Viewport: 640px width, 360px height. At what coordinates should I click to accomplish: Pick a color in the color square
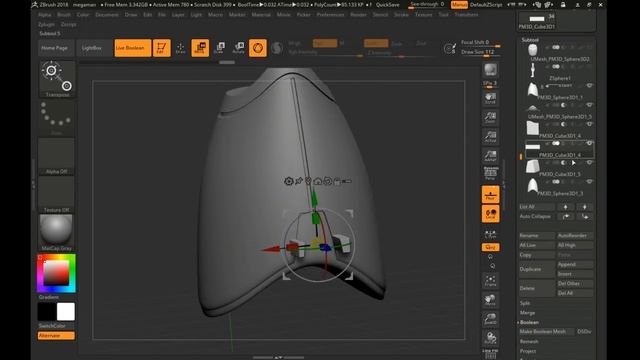click(56, 273)
